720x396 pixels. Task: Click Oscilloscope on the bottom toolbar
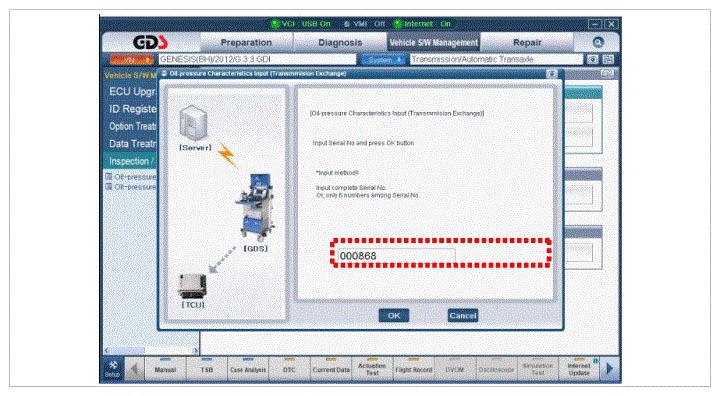tap(496, 369)
